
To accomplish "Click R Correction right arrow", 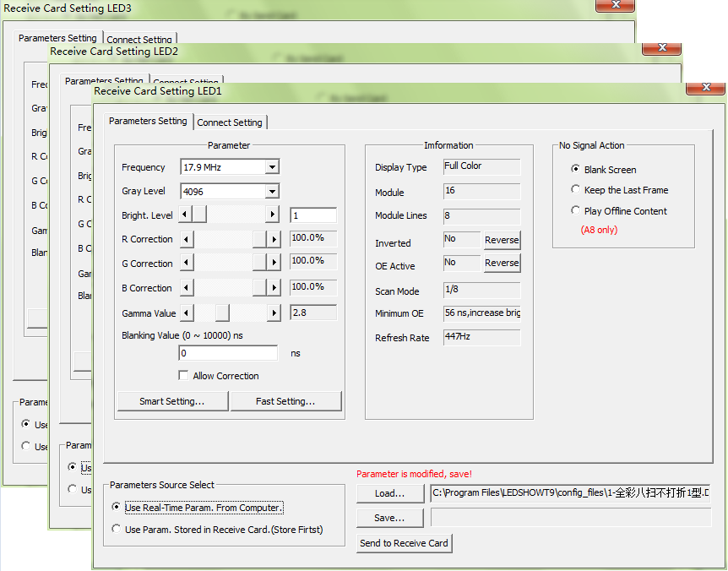I will (274, 239).
